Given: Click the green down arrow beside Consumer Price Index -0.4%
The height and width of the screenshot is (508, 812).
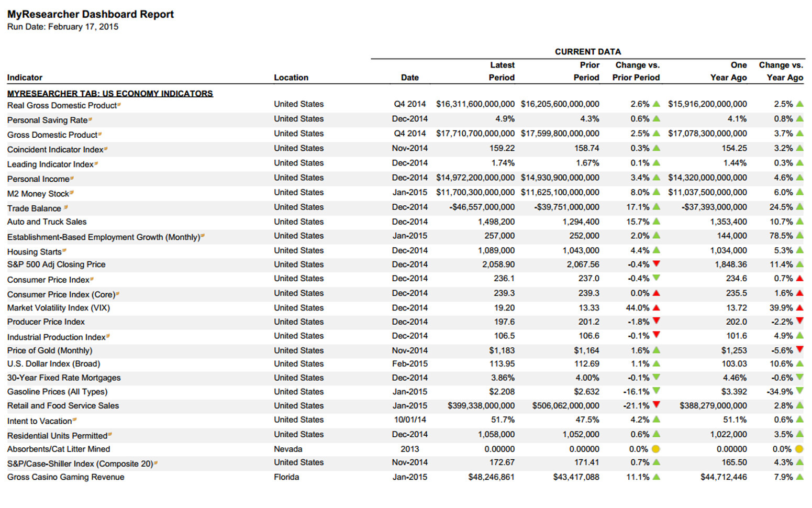Looking at the screenshot, I should [657, 278].
